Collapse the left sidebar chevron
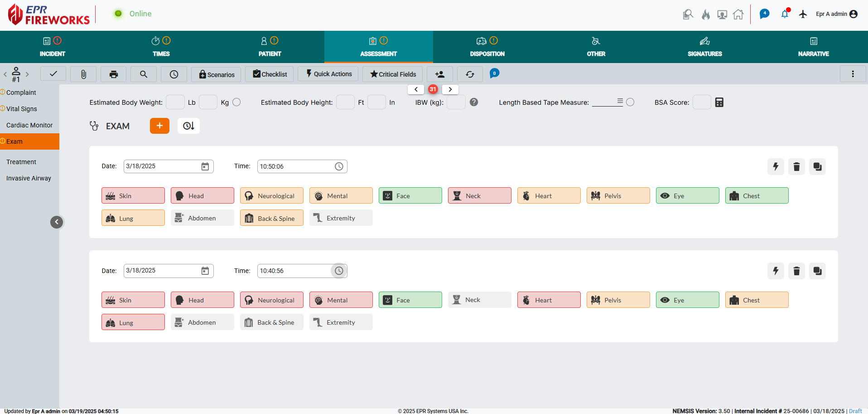 tap(57, 222)
